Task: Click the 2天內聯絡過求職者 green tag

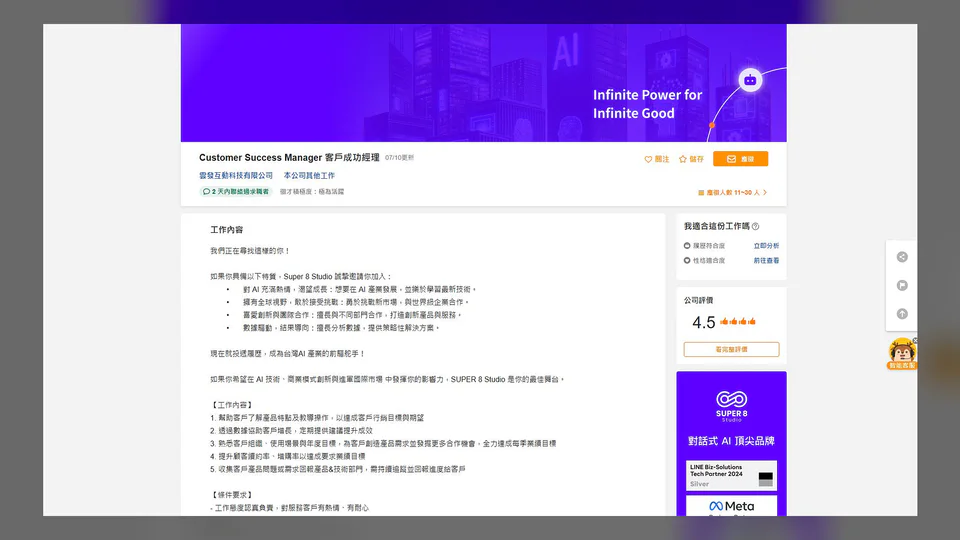Action: pos(236,192)
